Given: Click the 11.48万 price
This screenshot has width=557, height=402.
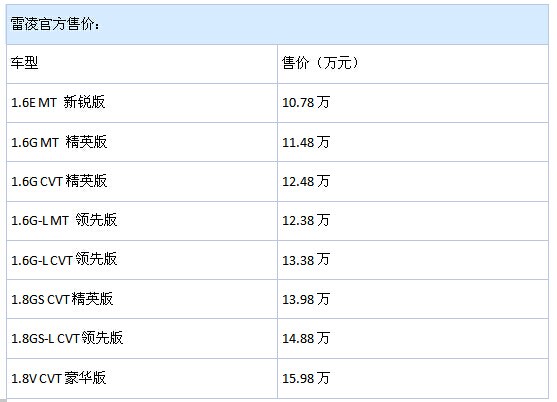Looking at the screenshot, I should [306, 142].
